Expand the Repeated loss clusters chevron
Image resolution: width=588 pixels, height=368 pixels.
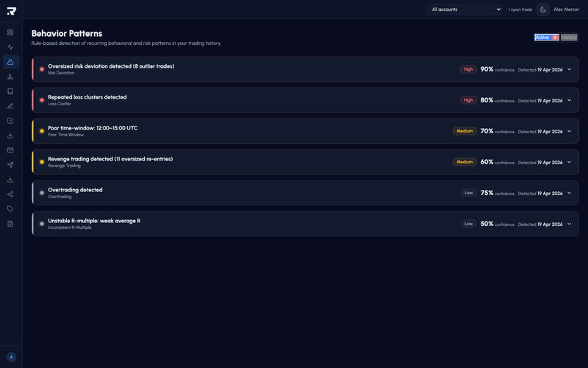pyautogui.click(x=569, y=100)
